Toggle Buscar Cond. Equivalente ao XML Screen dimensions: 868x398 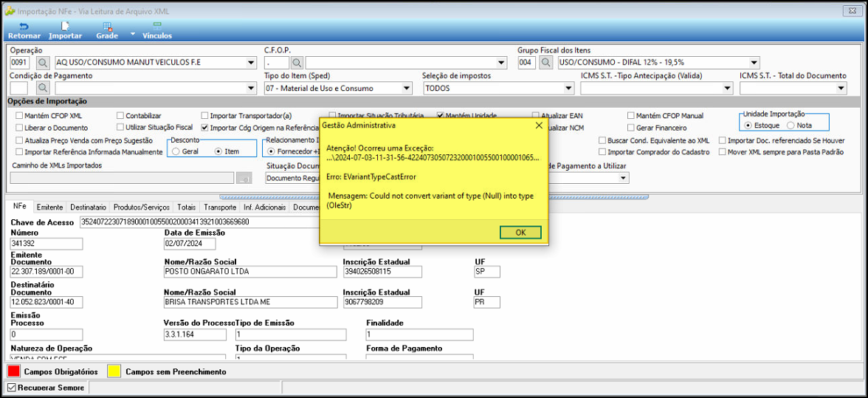[602, 140]
